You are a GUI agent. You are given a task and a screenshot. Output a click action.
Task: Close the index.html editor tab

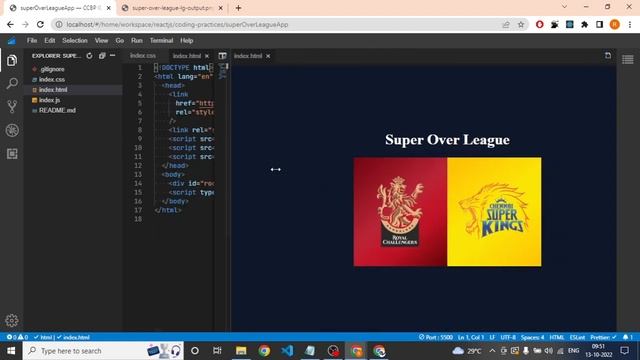207,56
